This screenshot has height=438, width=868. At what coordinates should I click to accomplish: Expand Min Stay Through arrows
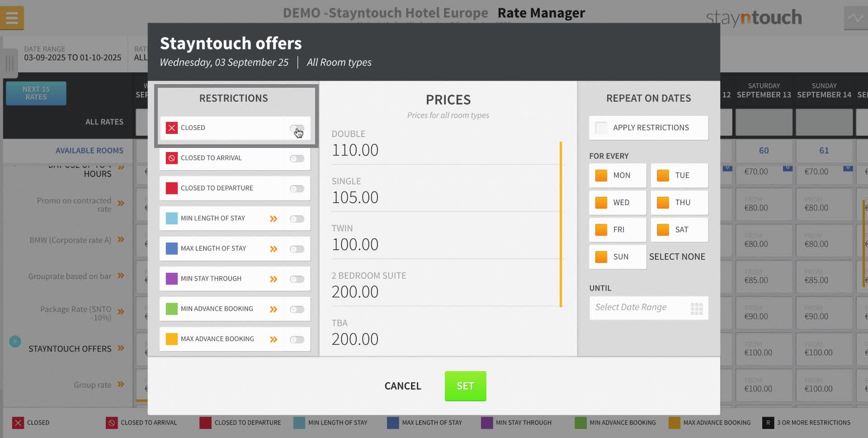[274, 279]
